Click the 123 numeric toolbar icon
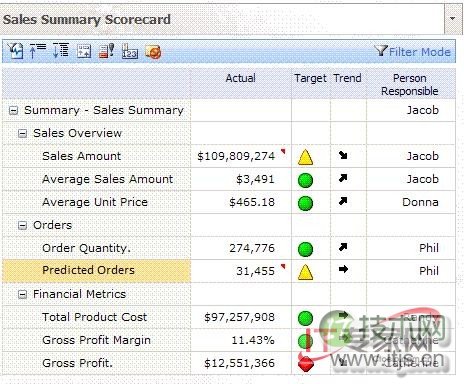 coord(130,51)
